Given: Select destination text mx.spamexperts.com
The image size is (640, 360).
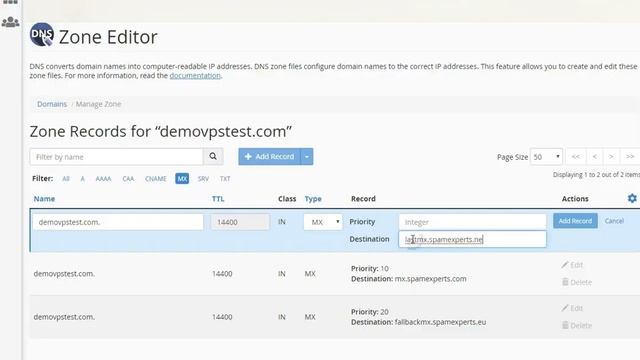Looking at the screenshot, I should [x=430, y=279].
